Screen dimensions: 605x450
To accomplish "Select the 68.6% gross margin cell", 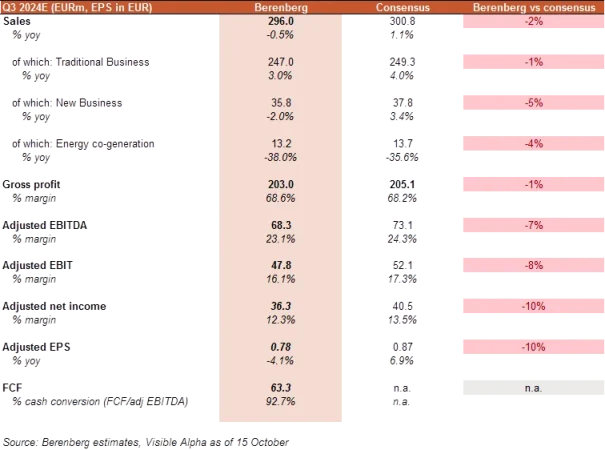I will [280, 198].
